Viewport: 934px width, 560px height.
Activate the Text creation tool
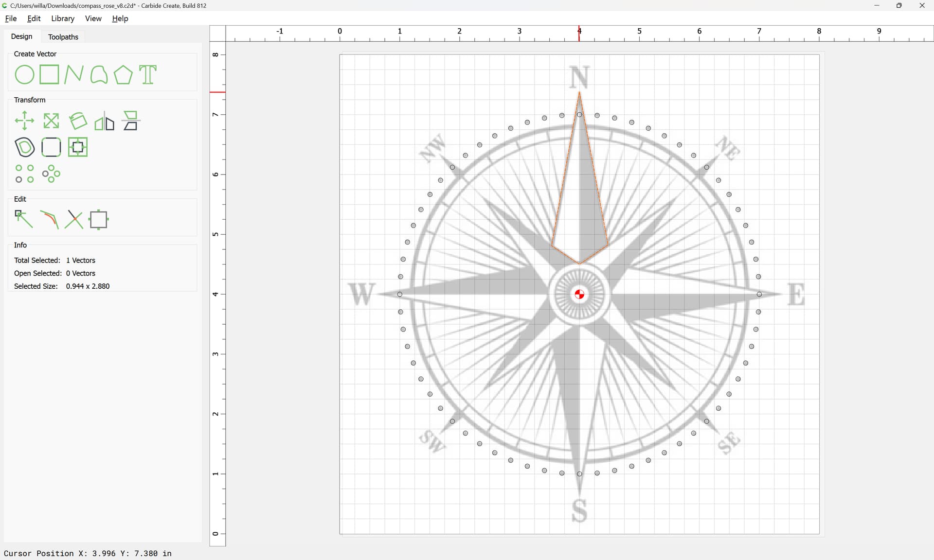[x=148, y=75]
